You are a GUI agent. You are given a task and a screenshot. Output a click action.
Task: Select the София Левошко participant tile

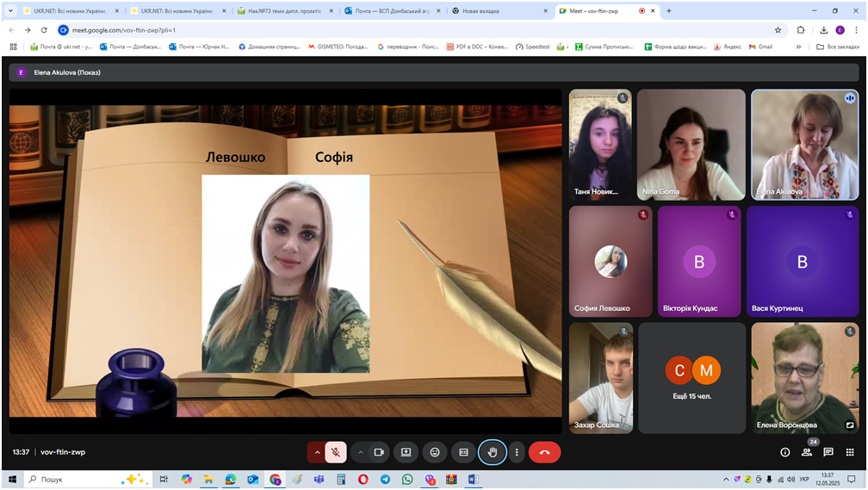click(611, 261)
